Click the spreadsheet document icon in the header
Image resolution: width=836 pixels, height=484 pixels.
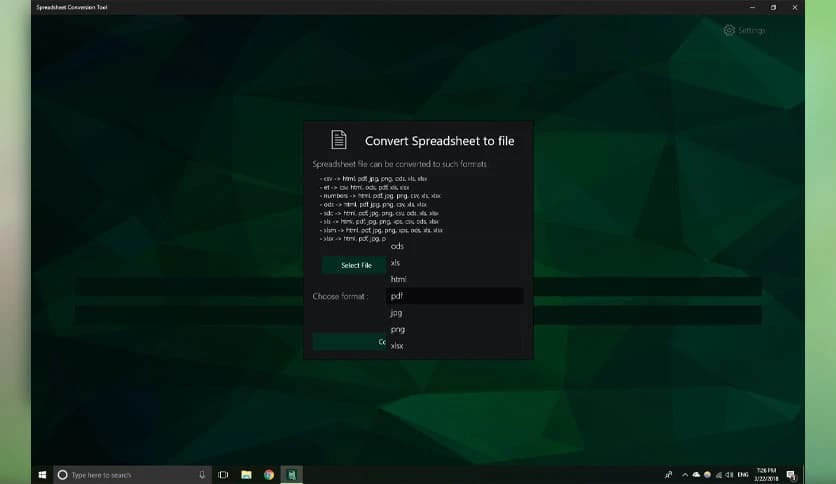pos(339,140)
